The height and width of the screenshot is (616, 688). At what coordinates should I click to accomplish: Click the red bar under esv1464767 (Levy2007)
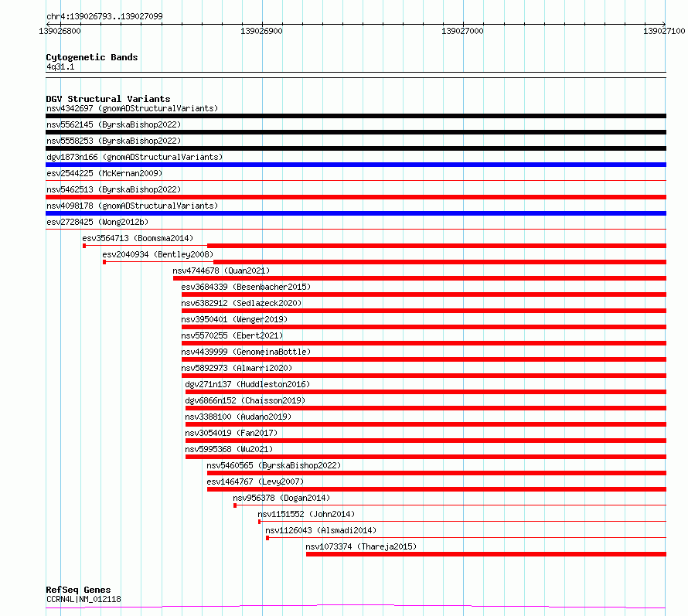[437, 489]
